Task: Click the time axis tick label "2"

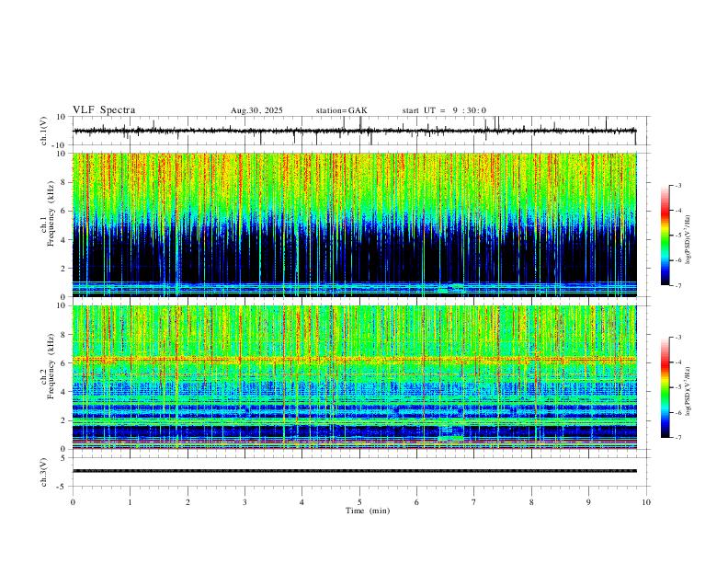Action: pos(188,502)
